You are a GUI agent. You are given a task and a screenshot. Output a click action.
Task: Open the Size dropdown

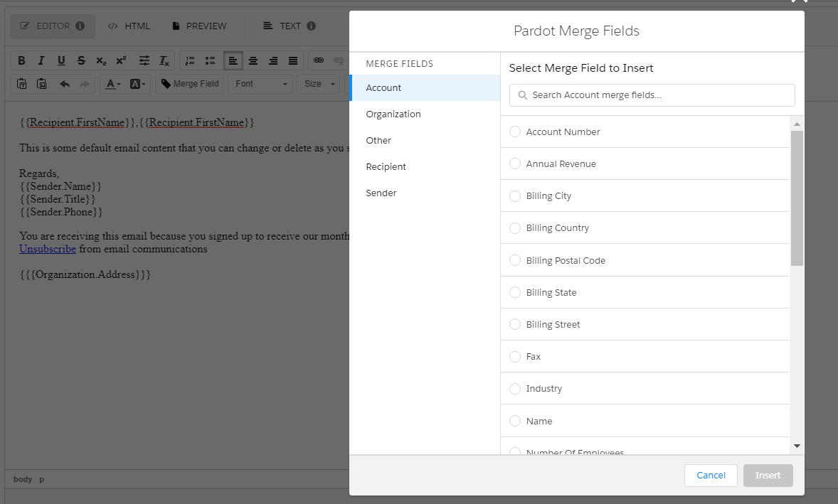point(319,84)
